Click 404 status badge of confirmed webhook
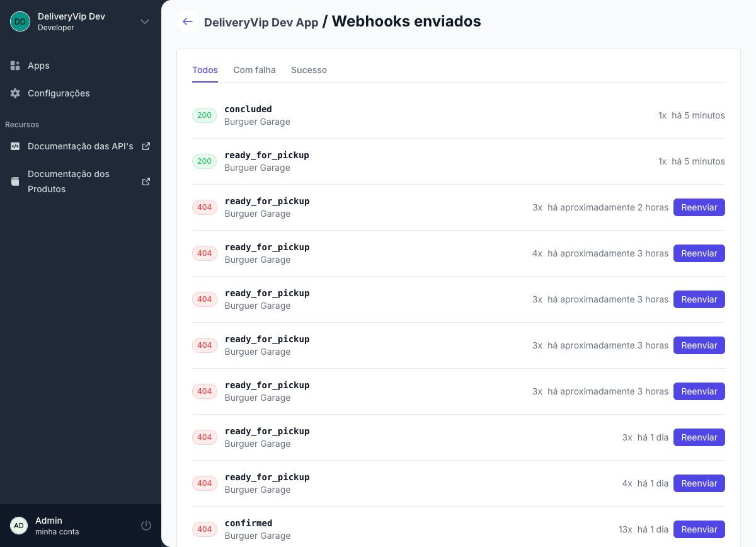This screenshot has height=547, width=756. pos(204,529)
